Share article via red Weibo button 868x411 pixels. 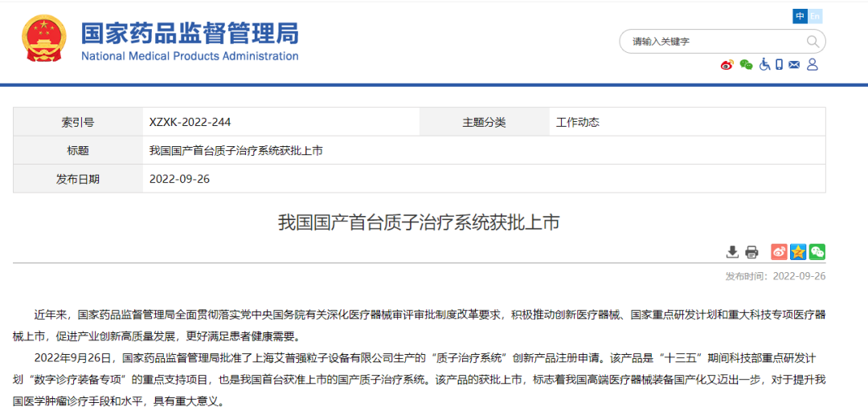(x=780, y=252)
